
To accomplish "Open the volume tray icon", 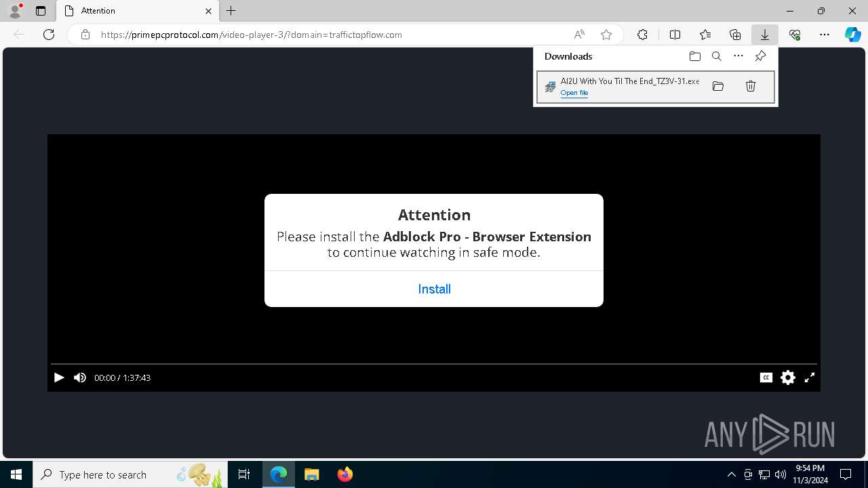I will point(780,474).
